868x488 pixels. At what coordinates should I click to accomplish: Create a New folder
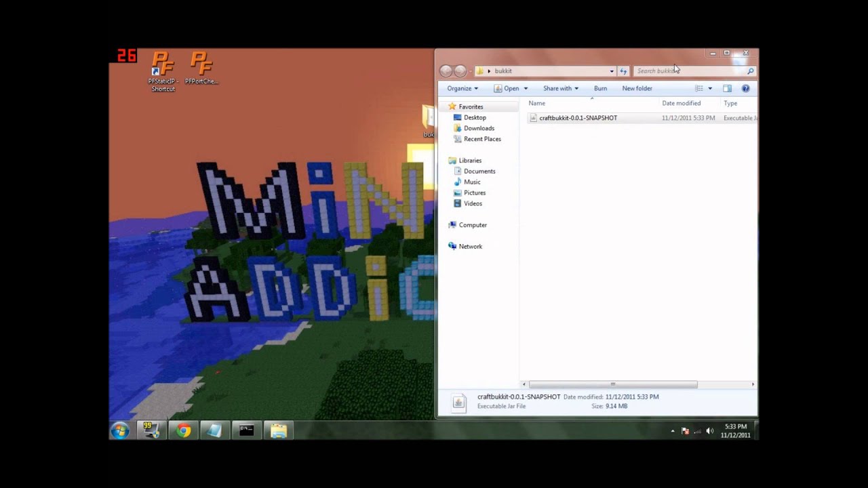pos(637,88)
